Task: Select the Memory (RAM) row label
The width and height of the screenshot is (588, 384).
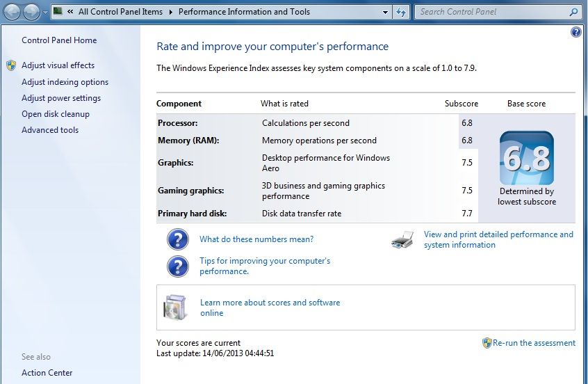Action: [x=188, y=141]
